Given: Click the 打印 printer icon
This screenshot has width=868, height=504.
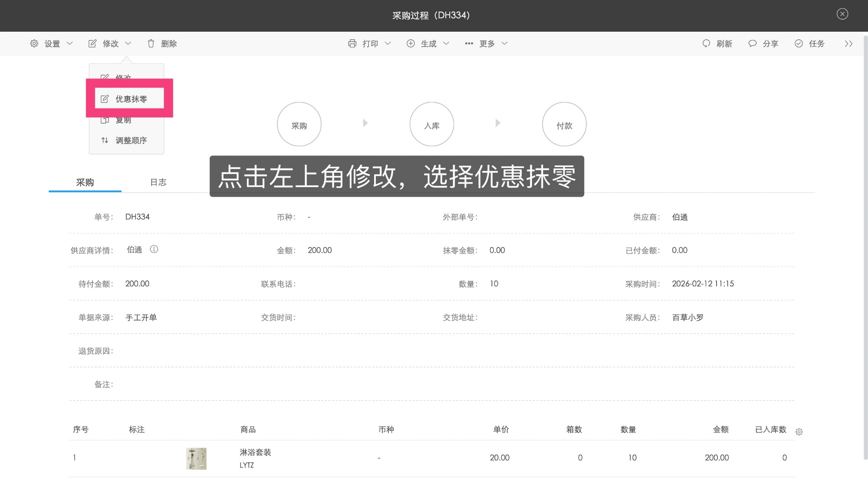Looking at the screenshot, I should 352,43.
